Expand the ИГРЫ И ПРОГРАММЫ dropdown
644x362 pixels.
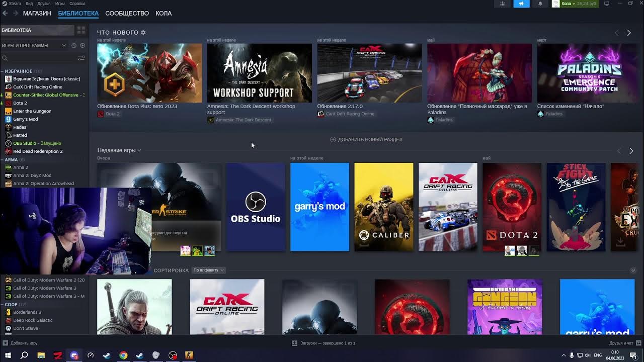[34, 45]
